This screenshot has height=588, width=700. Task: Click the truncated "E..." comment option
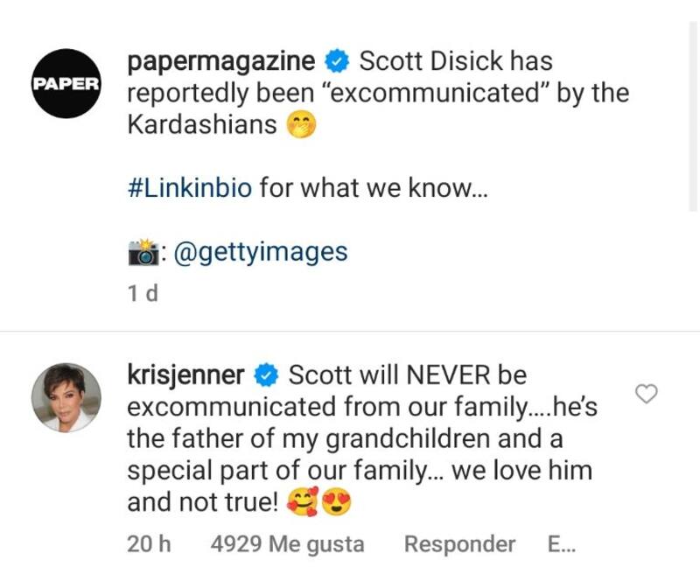tap(561, 543)
